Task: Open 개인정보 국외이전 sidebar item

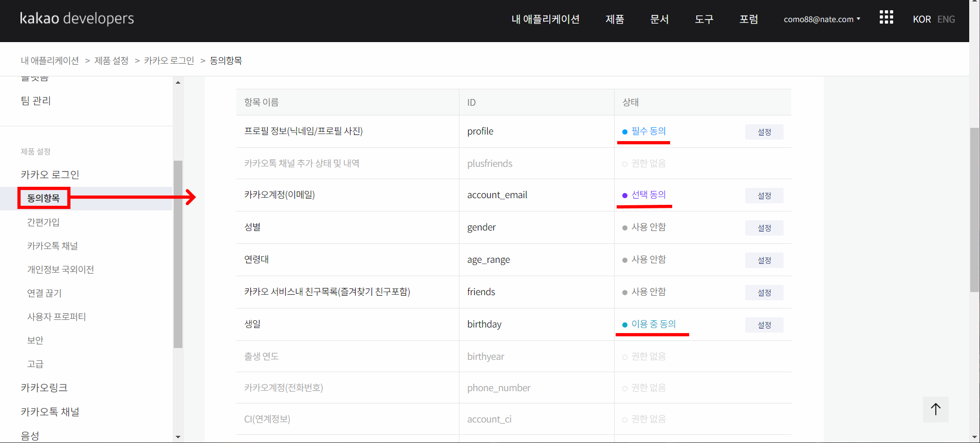Action: point(61,269)
